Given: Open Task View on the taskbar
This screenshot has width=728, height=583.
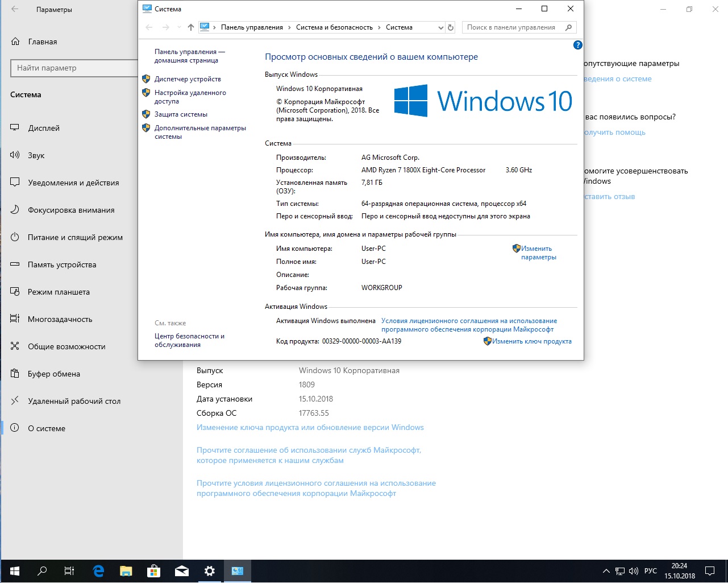Looking at the screenshot, I should point(69,571).
